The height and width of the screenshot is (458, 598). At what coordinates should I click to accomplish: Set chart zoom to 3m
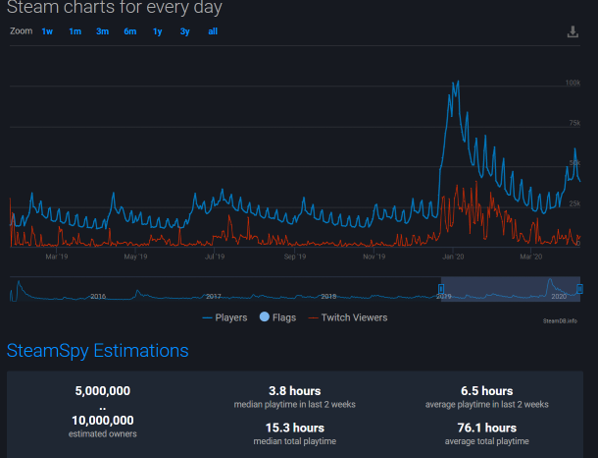102,32
